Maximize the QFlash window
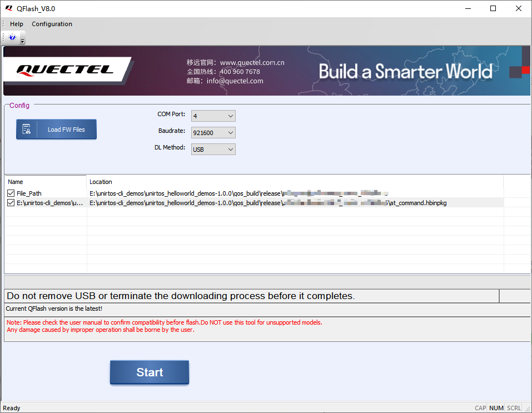This screenshot has height=413, width=532. (493, 8)
